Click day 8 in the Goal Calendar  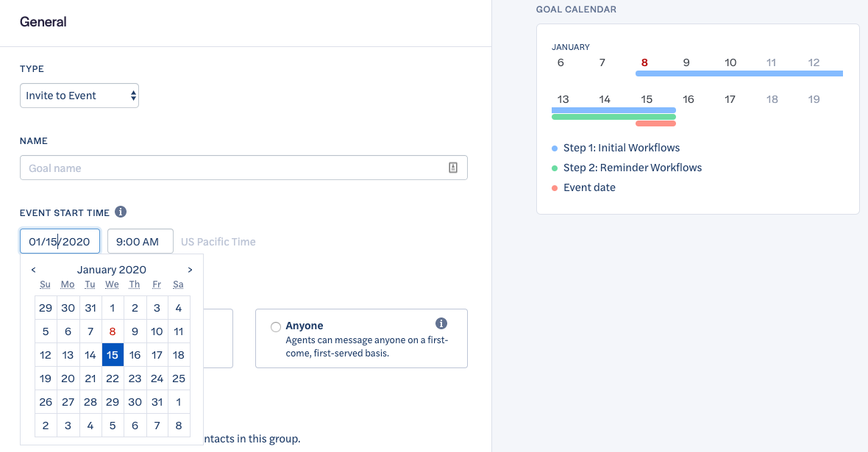pos(644,62)
